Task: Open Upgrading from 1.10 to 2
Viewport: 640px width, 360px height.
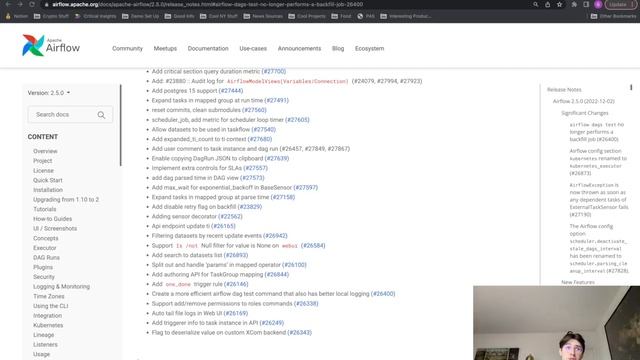Action: coord(66,200)
